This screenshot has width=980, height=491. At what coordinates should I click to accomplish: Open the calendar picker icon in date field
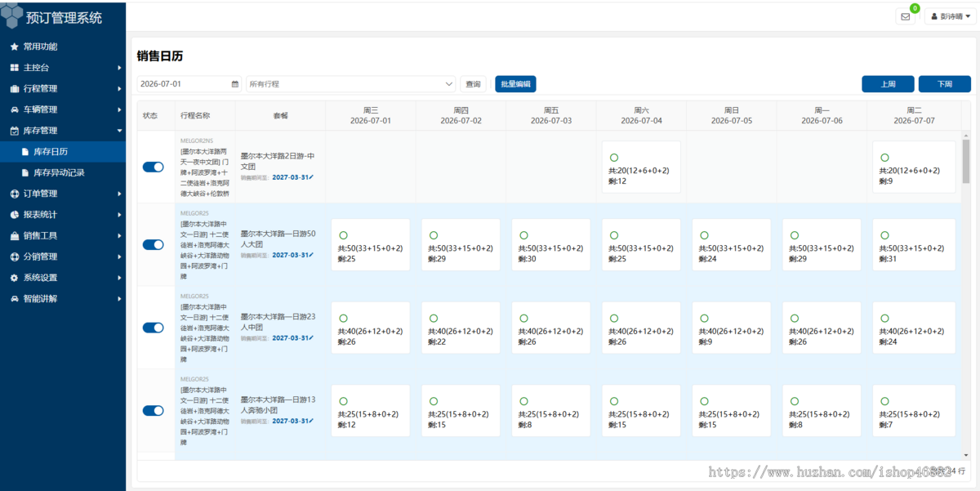coord(235,84)
